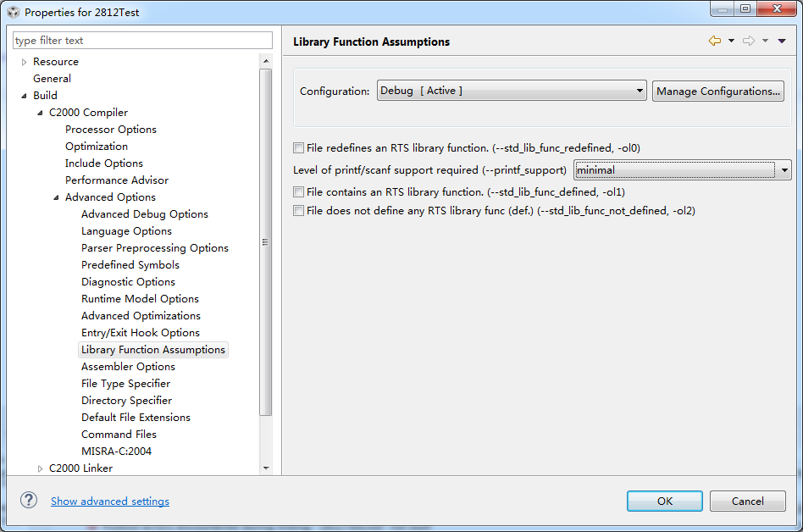Screen dimensions: 803x532
Task: Click the back navigation arrow icon
Action: [x=714, y=41]
